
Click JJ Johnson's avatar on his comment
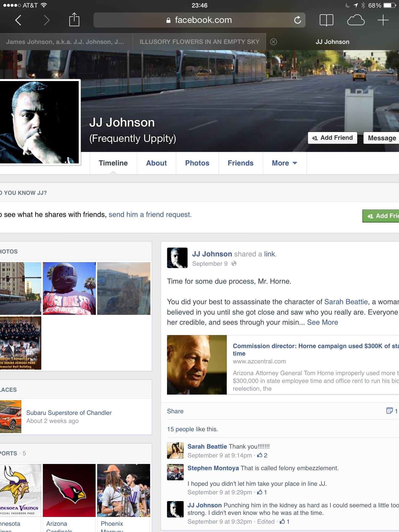coord(175,509)
